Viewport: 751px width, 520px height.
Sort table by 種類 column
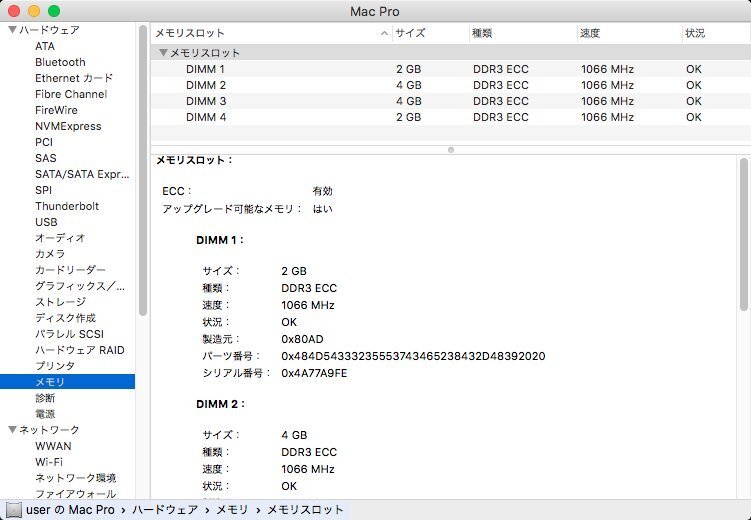(523, 33)
